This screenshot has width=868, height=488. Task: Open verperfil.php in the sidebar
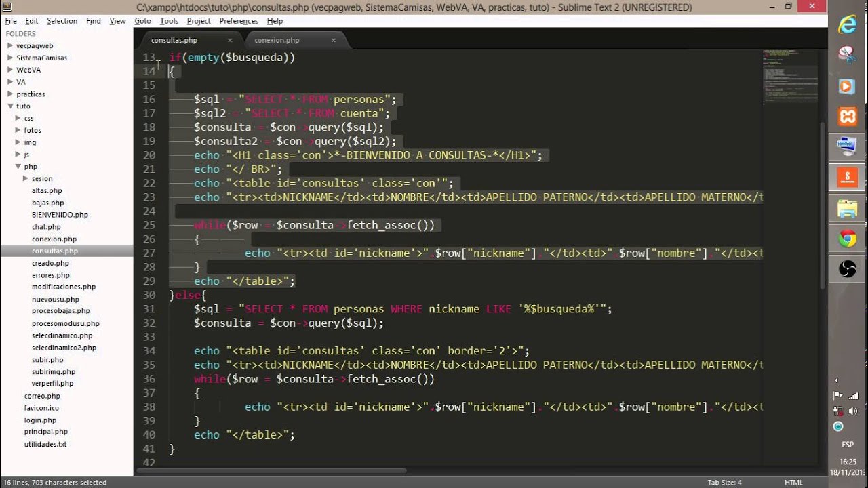52,384
